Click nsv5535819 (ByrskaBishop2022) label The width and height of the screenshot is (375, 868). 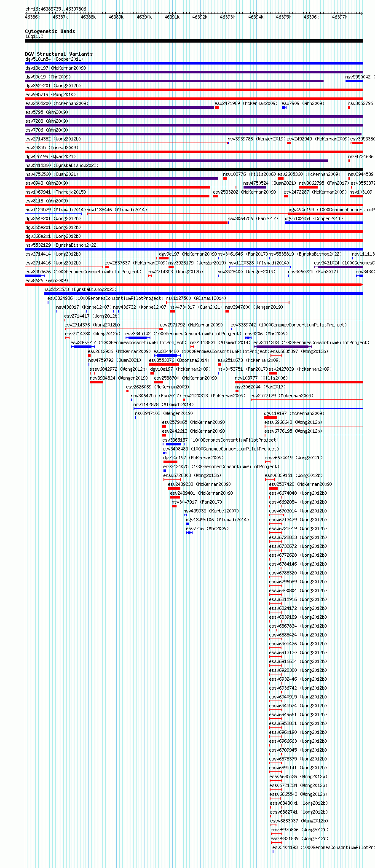(x=305, y=254)
